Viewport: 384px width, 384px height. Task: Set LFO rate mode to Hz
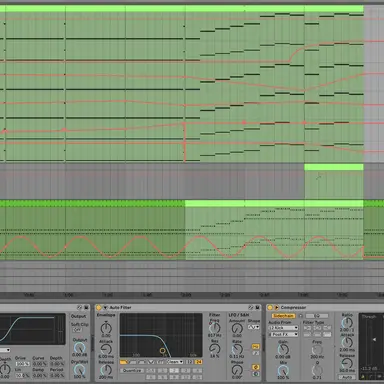tap(256, 347)
